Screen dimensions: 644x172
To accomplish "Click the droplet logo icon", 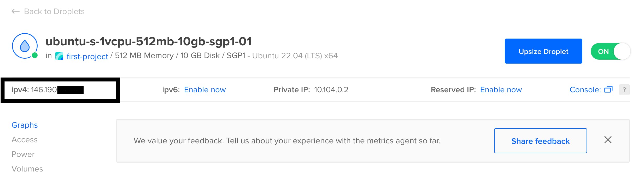I will (x=25, y=46).
